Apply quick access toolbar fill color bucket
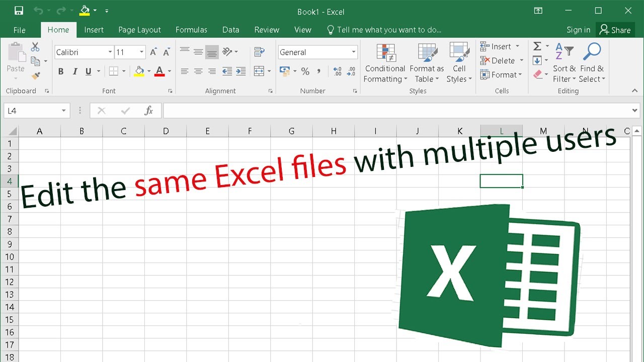The image size is (644, 362). (x=85, y=11)
